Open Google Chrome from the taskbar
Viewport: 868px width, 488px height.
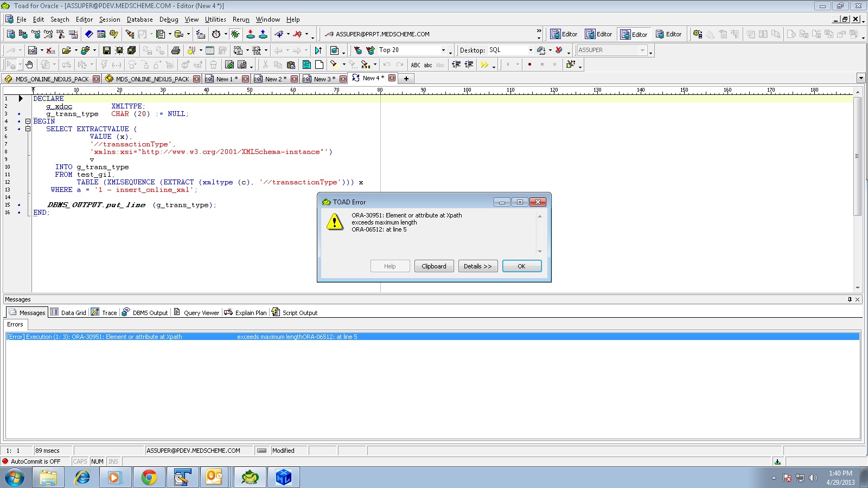(149, 477)
